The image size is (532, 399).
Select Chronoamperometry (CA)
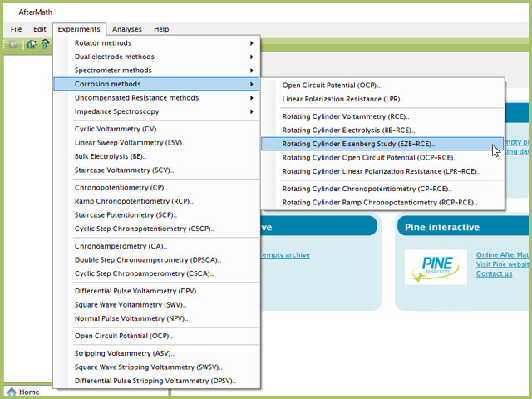pos(156,247)
